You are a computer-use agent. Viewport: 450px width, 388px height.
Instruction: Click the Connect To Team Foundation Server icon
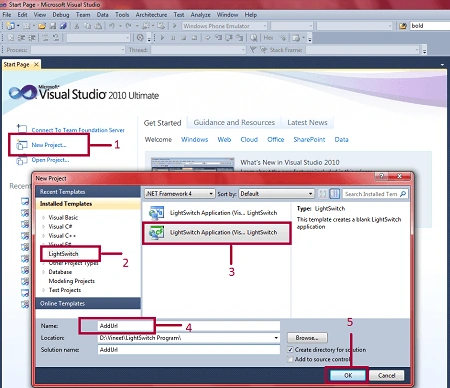(22, 128)
